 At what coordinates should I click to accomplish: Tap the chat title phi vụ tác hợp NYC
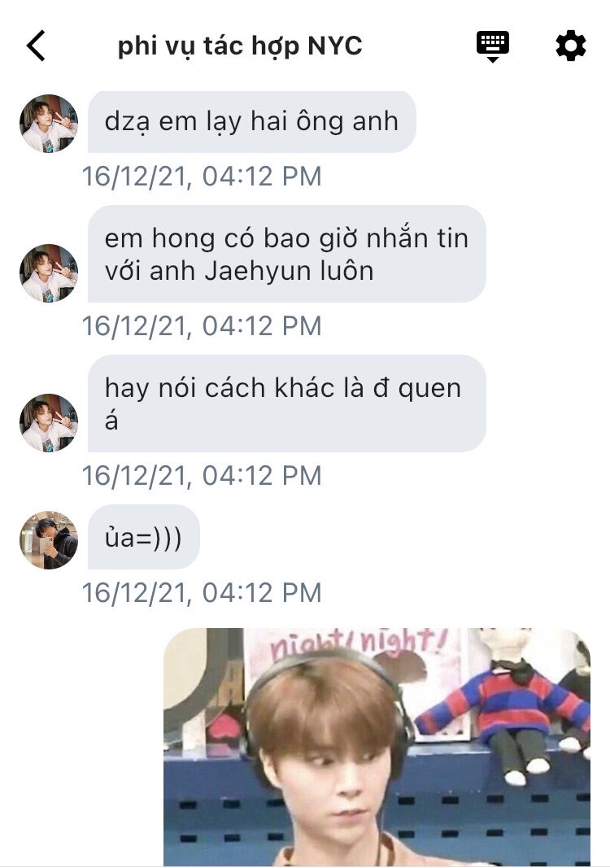tap(240, 46)
